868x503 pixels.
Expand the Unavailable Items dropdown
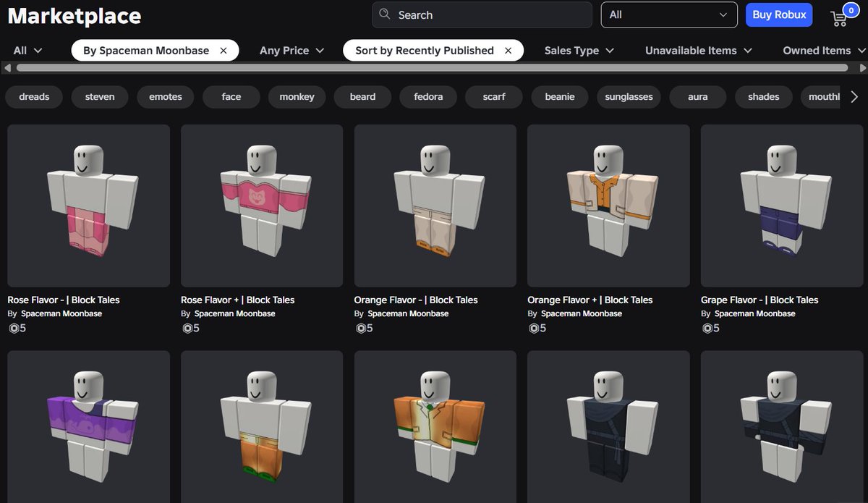click(699, 51)
